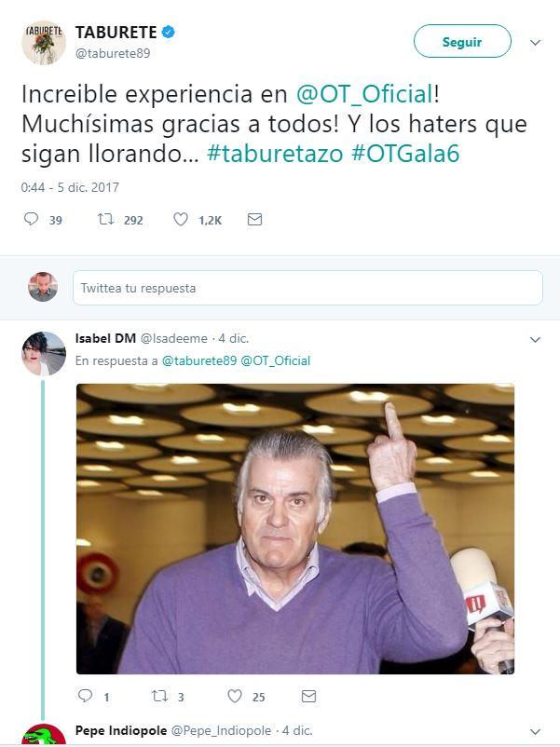
Task: Click reply icon on TABURETE tweet
Action: (31, 219)
